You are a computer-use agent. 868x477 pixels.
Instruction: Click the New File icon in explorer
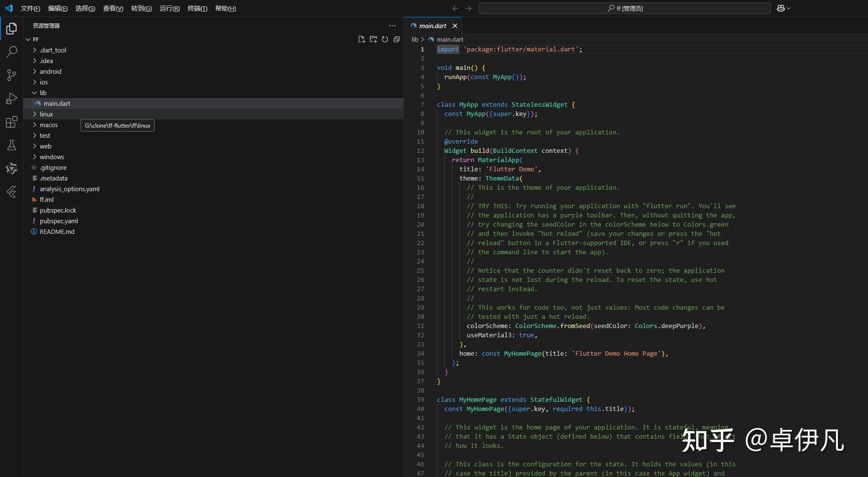coord(362,39)
